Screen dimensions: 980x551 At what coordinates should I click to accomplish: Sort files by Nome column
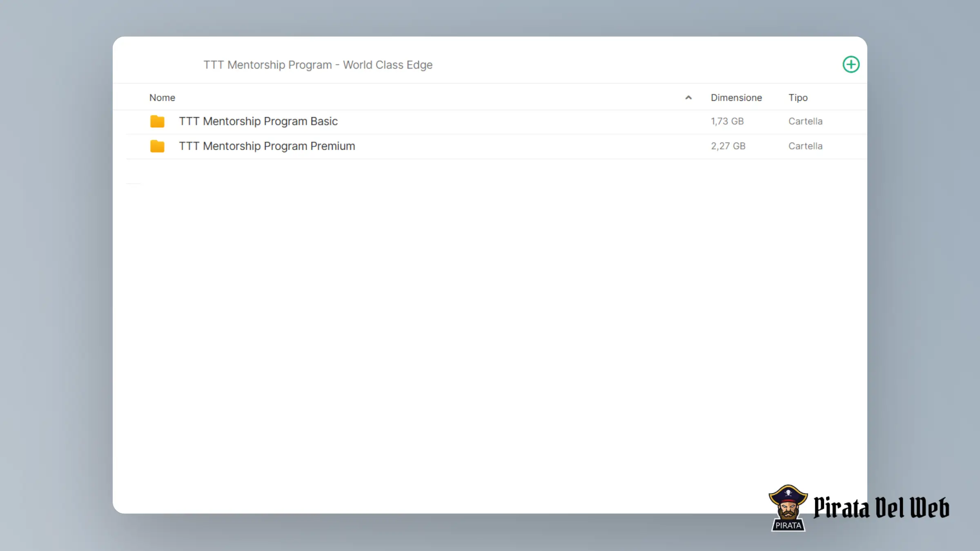[162, 98]
